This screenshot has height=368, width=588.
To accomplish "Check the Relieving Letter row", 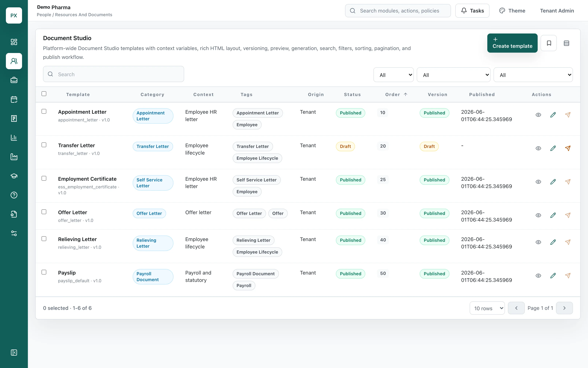I will [44, 238].
